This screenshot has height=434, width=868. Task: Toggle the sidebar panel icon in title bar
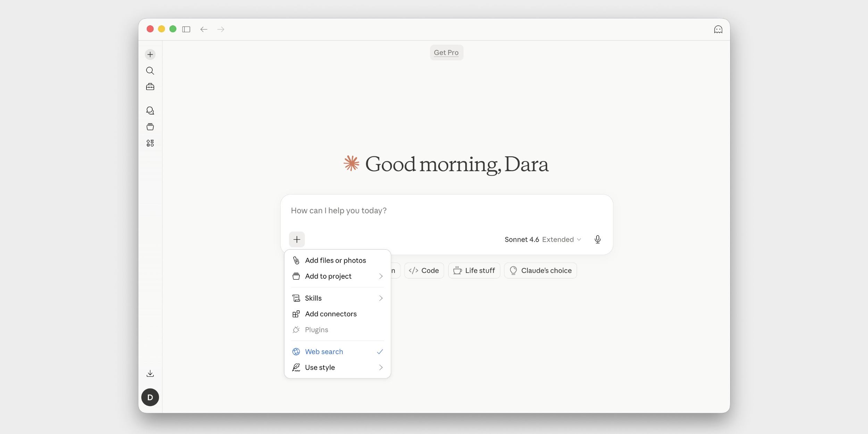point(186,30)
